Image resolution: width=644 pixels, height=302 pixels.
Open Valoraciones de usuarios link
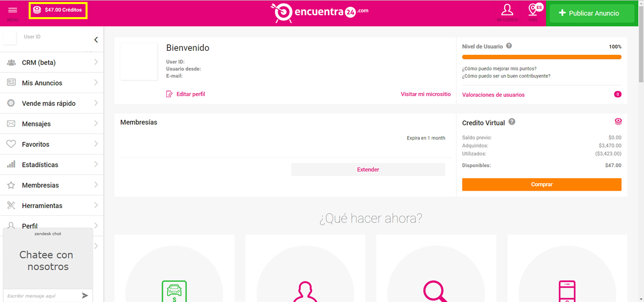point(493,95)
